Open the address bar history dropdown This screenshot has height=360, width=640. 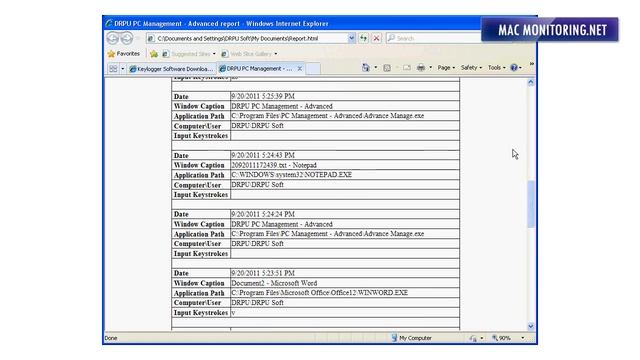click(x=351, y=38)
